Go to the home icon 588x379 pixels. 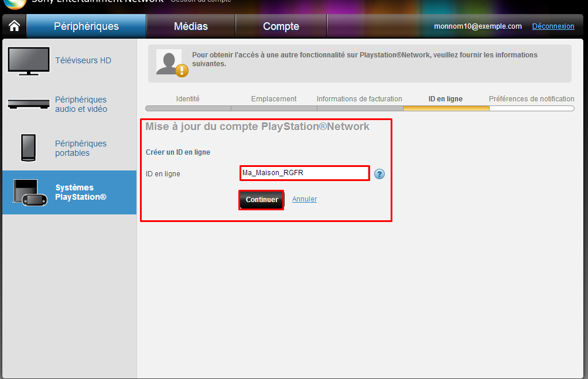tap(14, 26)
